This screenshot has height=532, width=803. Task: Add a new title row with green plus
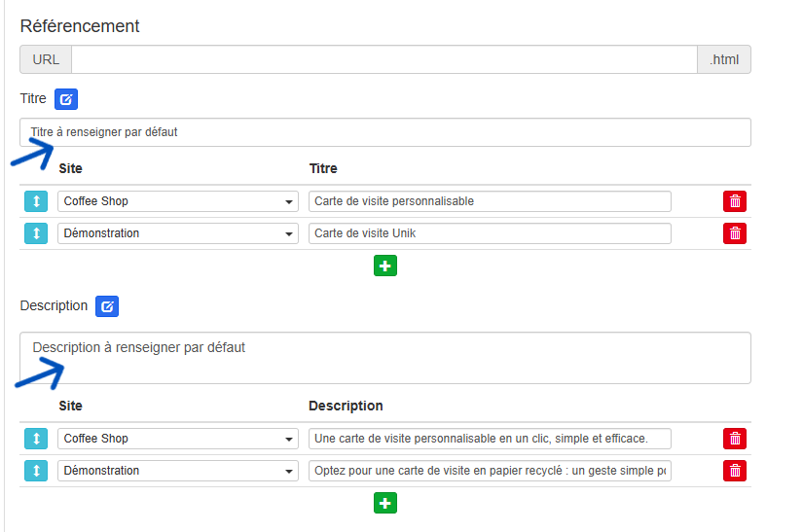(385, 266)
